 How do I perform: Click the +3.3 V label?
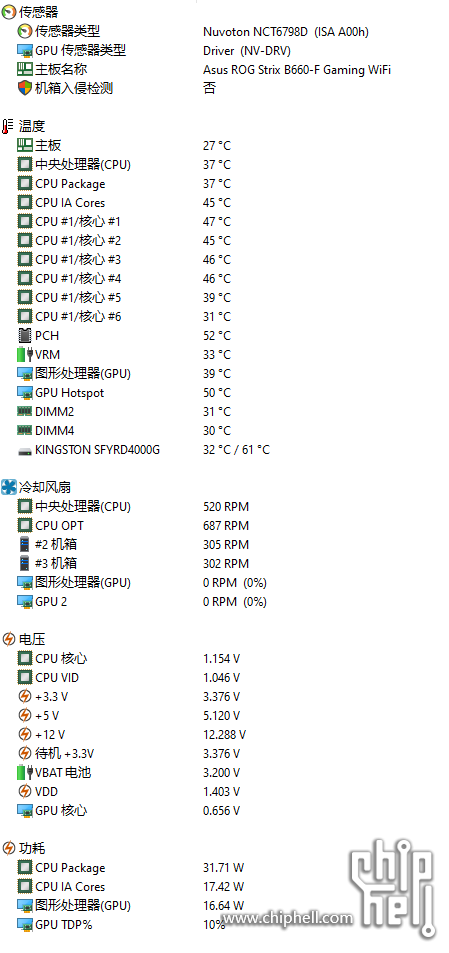[52, 697]
